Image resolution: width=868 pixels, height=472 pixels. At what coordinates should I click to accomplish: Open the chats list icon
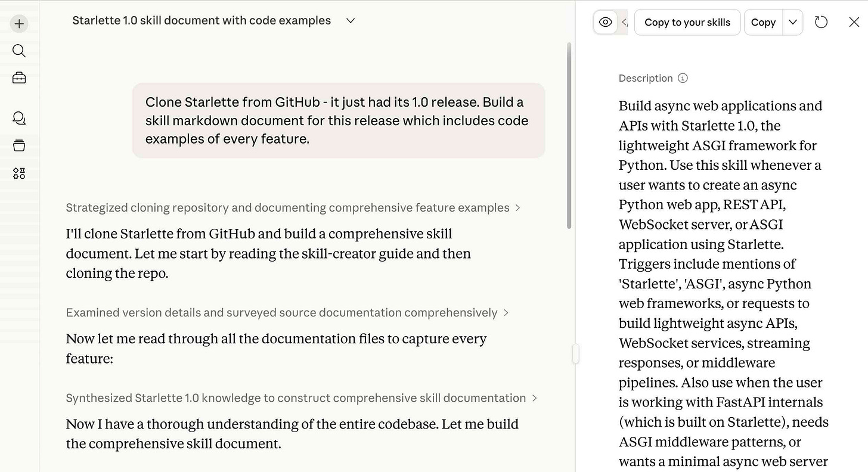tap(19, 118)
